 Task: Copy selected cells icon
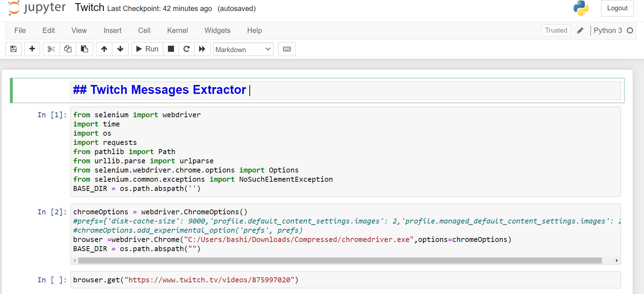tap(68, 49)
